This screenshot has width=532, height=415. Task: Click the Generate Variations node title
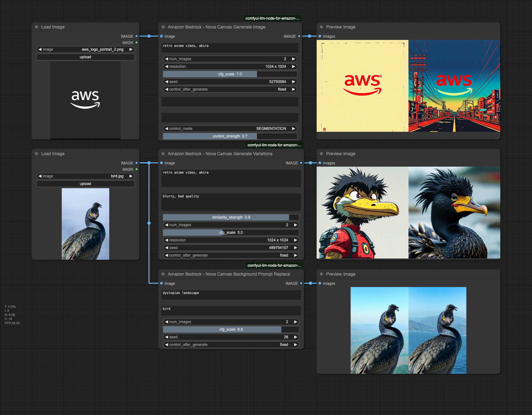(x=220, y=154)
